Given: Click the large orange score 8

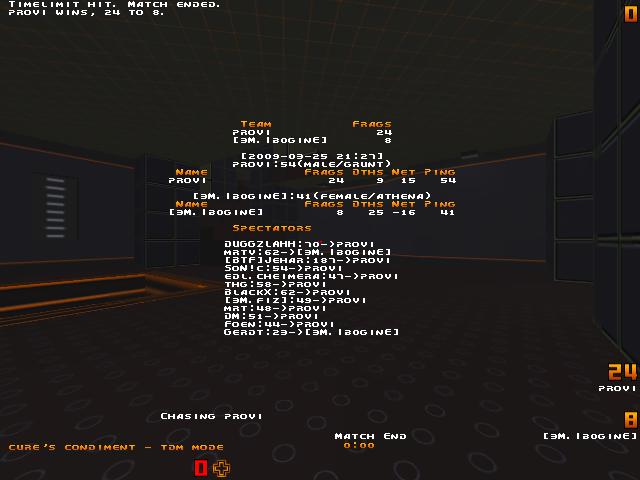Looking at the screenshot, I should click(x=630, y=420).
